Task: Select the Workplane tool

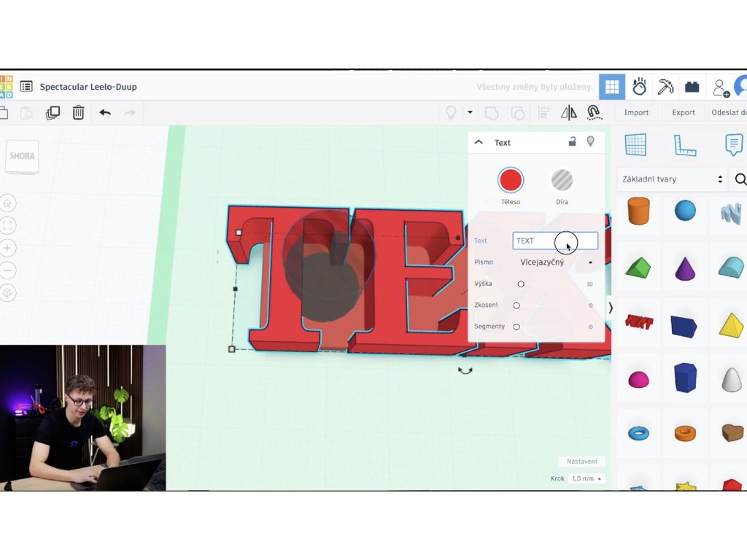Action: (x=635, y=145)
